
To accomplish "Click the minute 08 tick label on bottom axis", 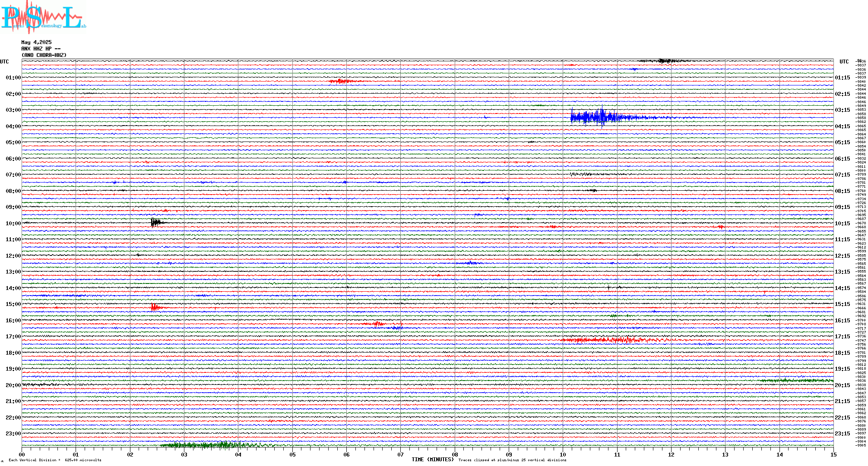I will [x=455, y=454].
